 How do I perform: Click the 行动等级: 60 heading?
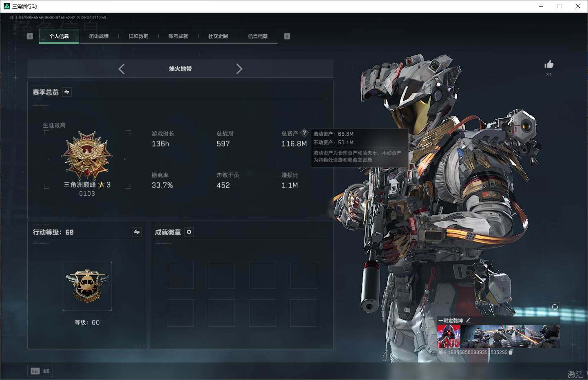point(53,232)
